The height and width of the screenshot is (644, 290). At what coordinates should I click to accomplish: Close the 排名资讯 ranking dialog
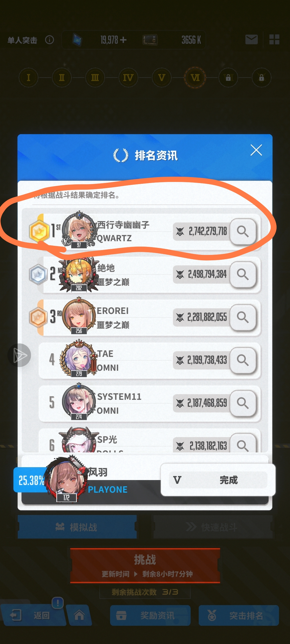(x=256, y=150)
